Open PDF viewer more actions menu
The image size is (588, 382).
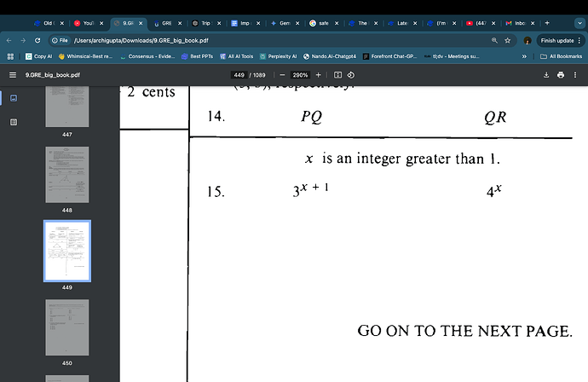575,75
